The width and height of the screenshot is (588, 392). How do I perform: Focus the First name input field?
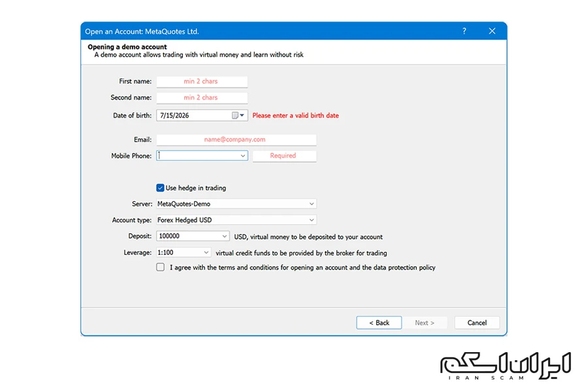pyautogui.click(x=202, y=82)
